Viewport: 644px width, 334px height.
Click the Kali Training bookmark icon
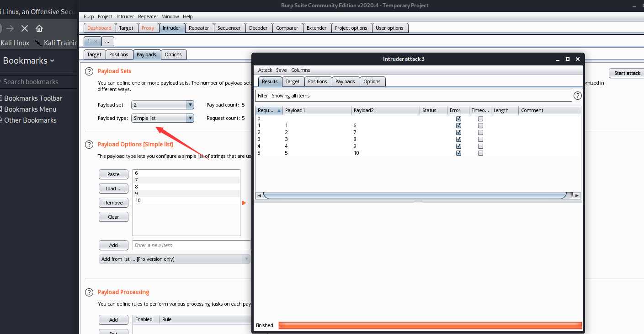click(x=38, y=43)
